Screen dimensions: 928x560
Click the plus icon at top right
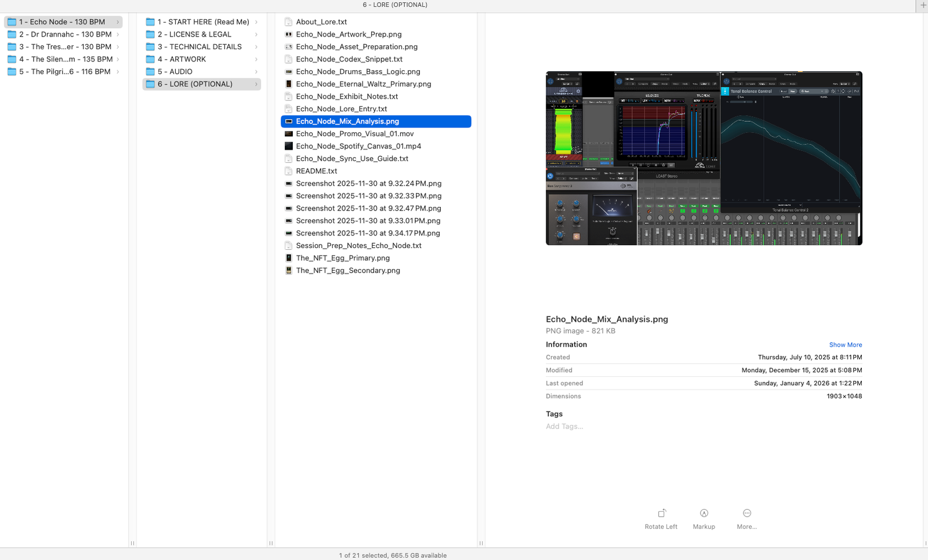coord(923,5)
